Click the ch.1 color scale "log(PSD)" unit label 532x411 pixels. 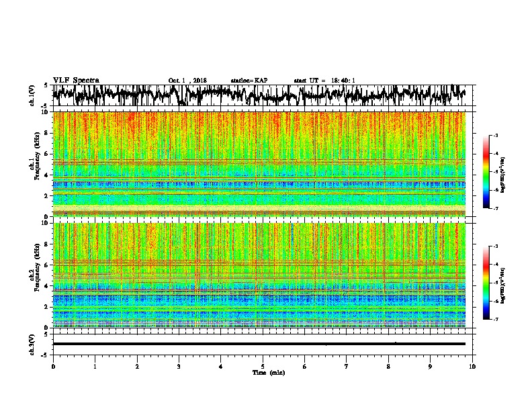tap(503, 175)
